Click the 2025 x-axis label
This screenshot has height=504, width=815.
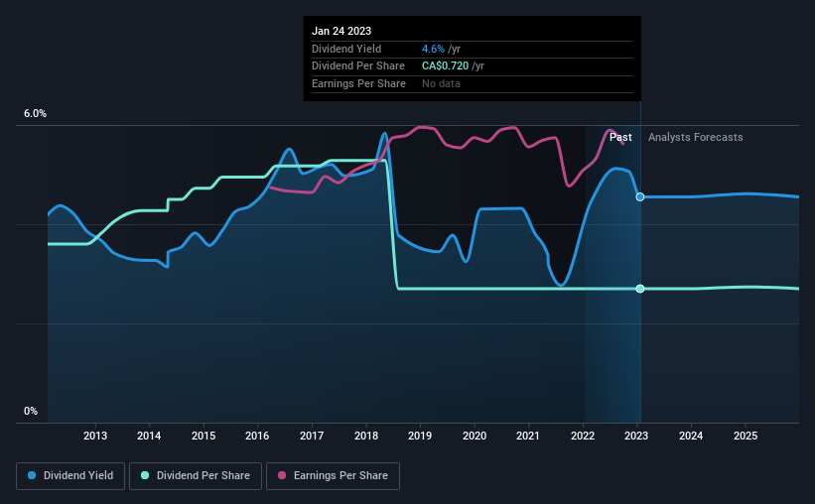pyautogui.click(x=746, y=436)
